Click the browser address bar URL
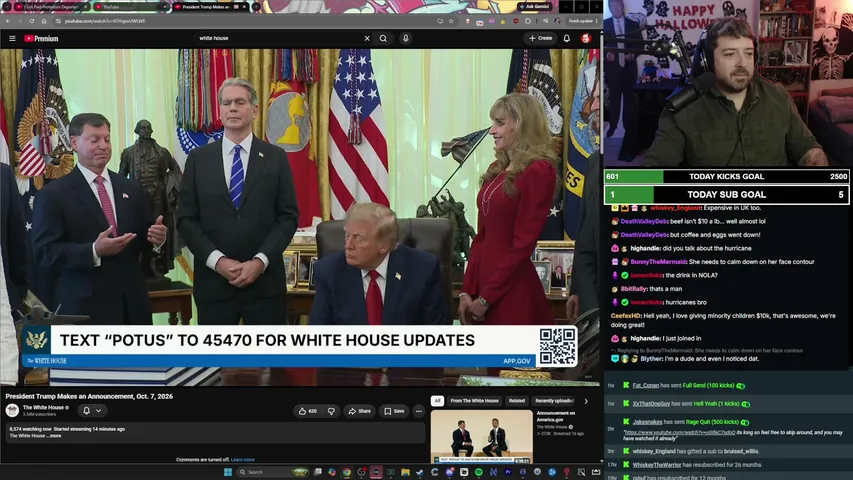 (105, 21)
